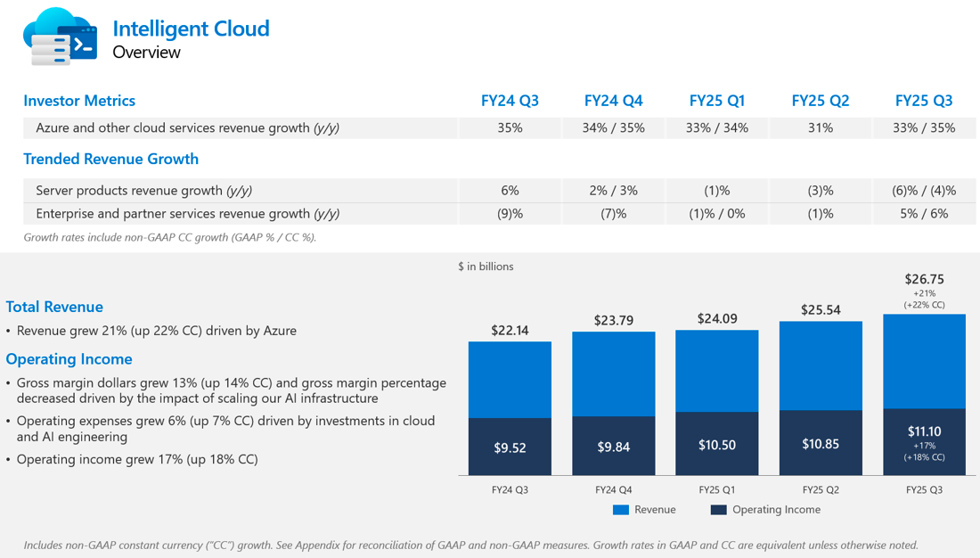
Task: Click the $9.84 operating income bar segment
Action: [x=613, y=446]
